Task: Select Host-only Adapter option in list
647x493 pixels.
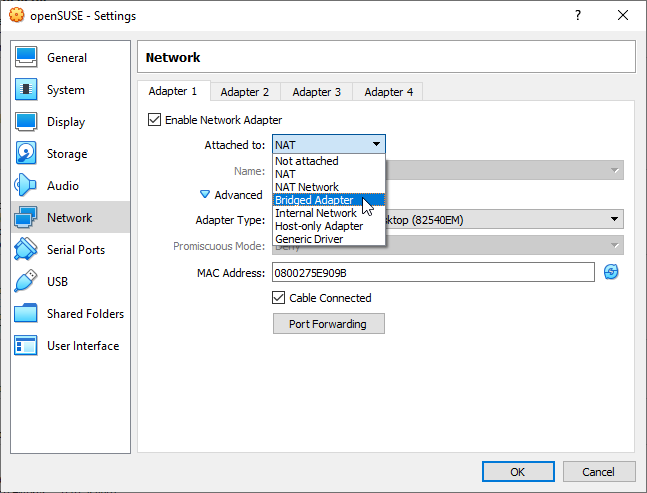Action: pyautogui.click(x=319, y=226)
